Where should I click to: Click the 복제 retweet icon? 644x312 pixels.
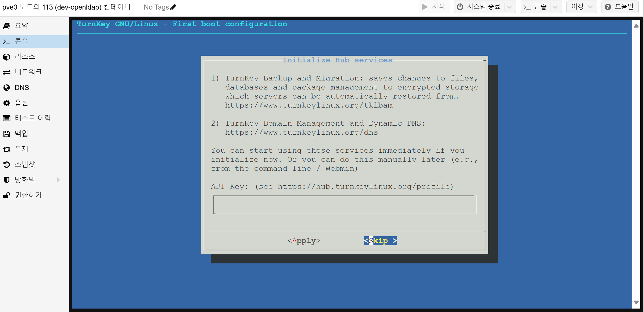coord(7,149)
